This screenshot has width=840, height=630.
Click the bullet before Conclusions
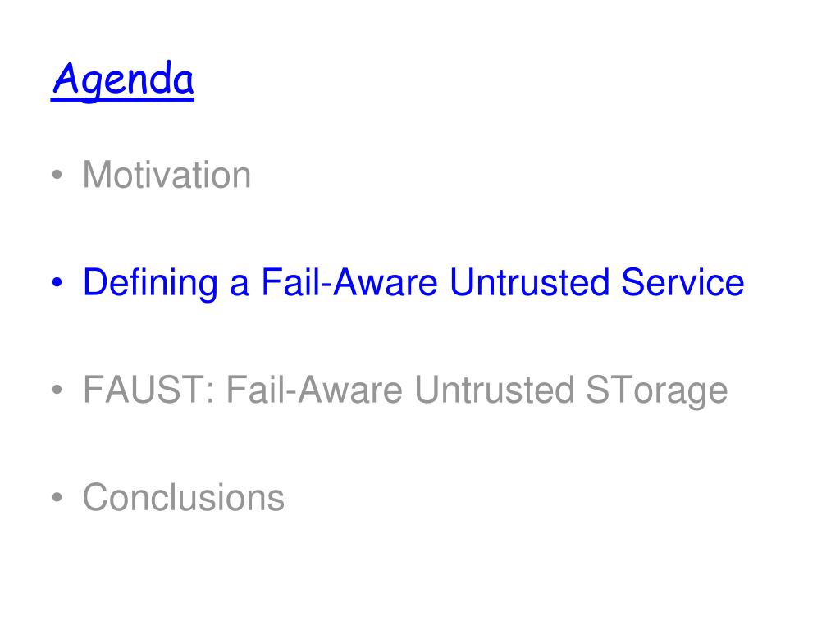pos(57,497)
